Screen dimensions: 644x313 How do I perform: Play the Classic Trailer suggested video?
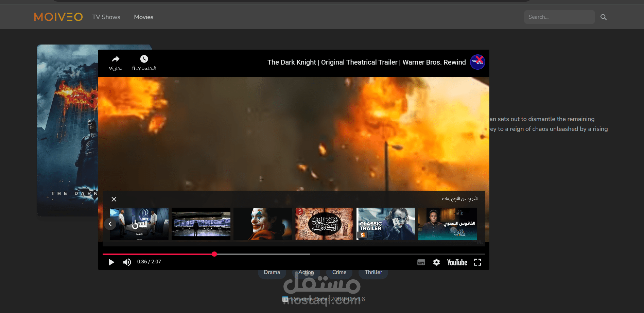[386, 224]
